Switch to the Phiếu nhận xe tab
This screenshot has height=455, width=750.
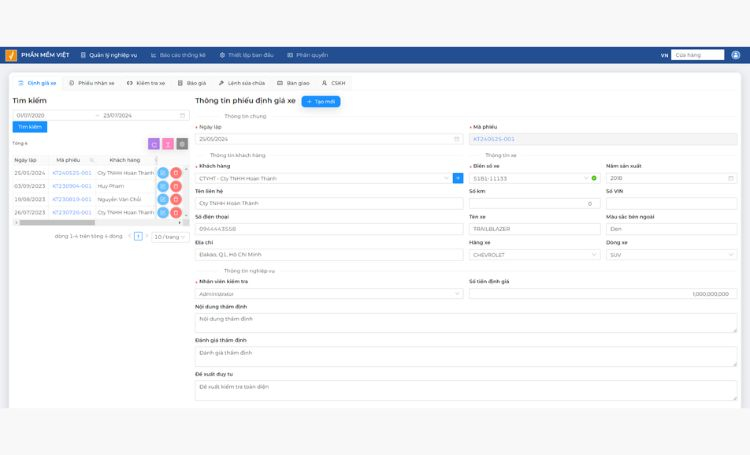pyautogui.click(x=92, y=83)
